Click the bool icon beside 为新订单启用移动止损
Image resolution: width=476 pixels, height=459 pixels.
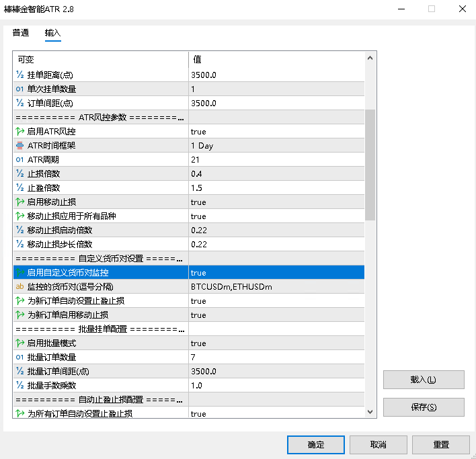click(19, 315)
